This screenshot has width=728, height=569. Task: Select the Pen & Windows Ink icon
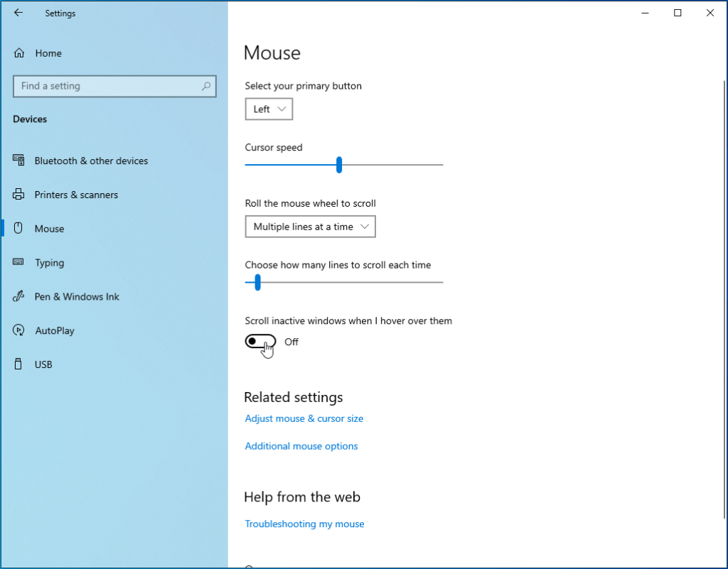(19, 296)
